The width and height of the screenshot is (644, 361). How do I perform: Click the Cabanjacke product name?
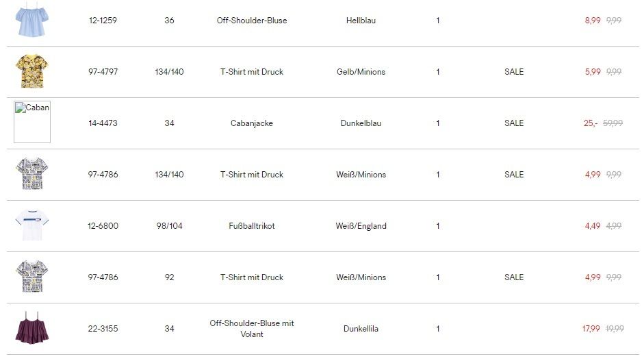point(252,123)
